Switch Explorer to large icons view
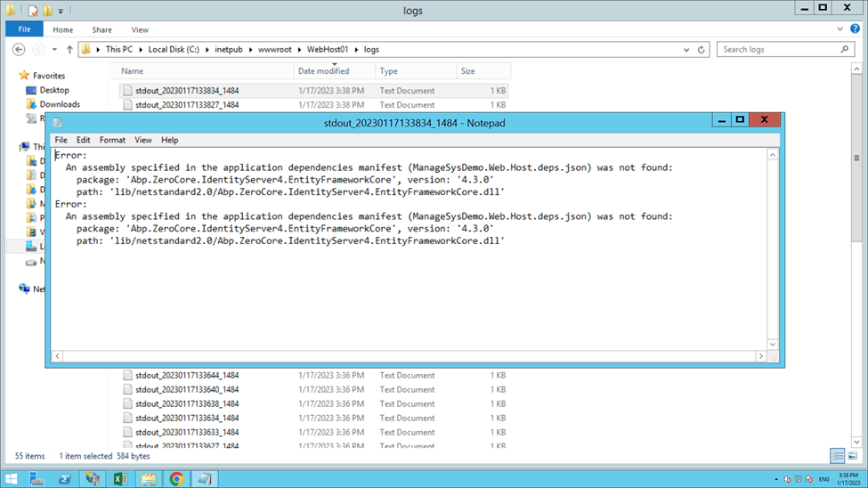868x488 pixels. point(853,456)
